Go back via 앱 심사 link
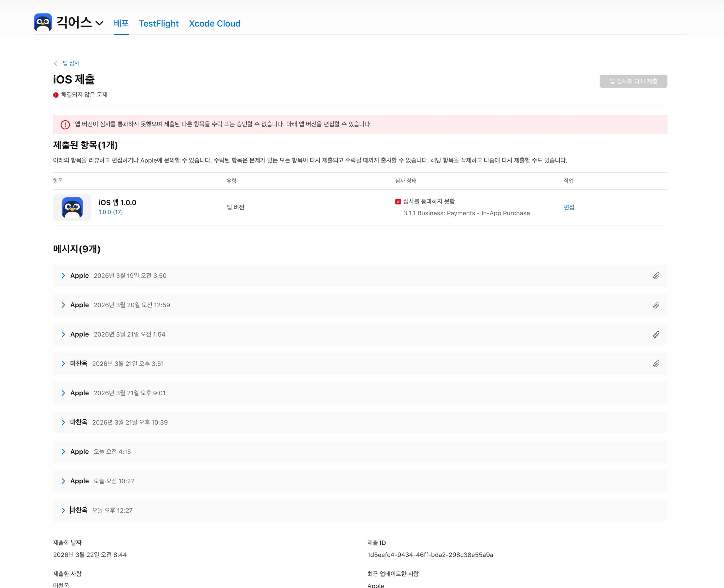 coord(71,63)
